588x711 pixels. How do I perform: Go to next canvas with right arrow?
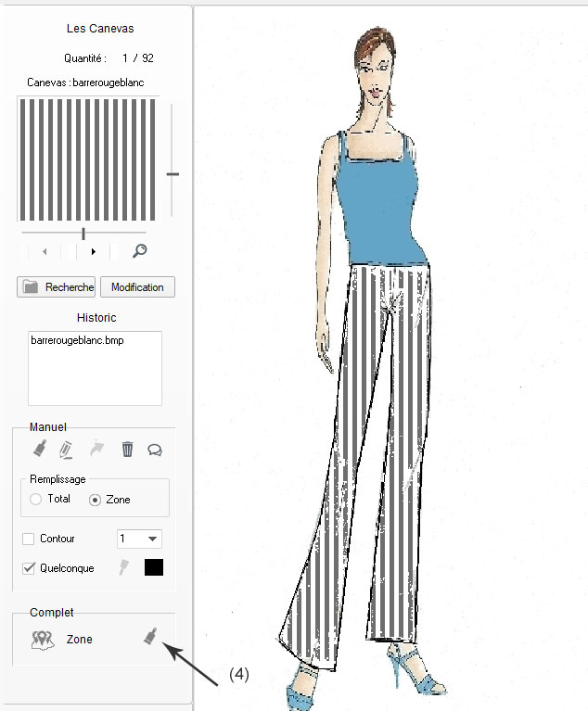(93, 251)
